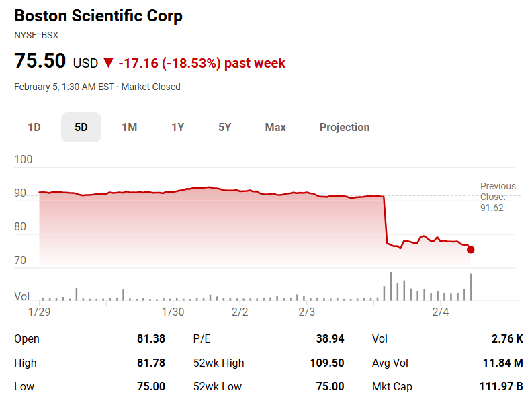Click the P/E ratio value 38.94

click(330, 339)
